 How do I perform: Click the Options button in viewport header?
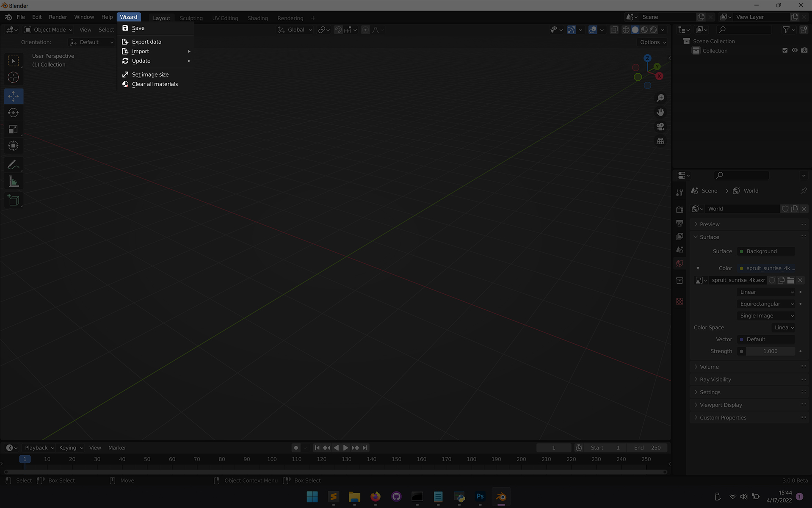coord(653,42)
